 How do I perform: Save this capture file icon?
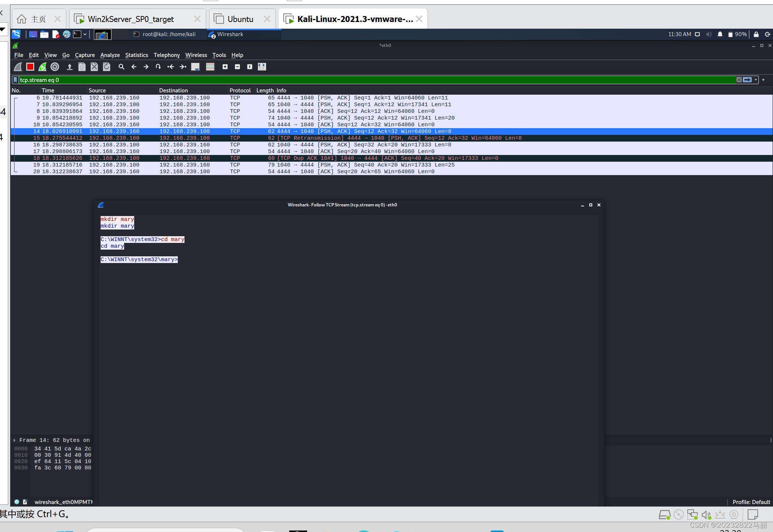tap(82, 67)
